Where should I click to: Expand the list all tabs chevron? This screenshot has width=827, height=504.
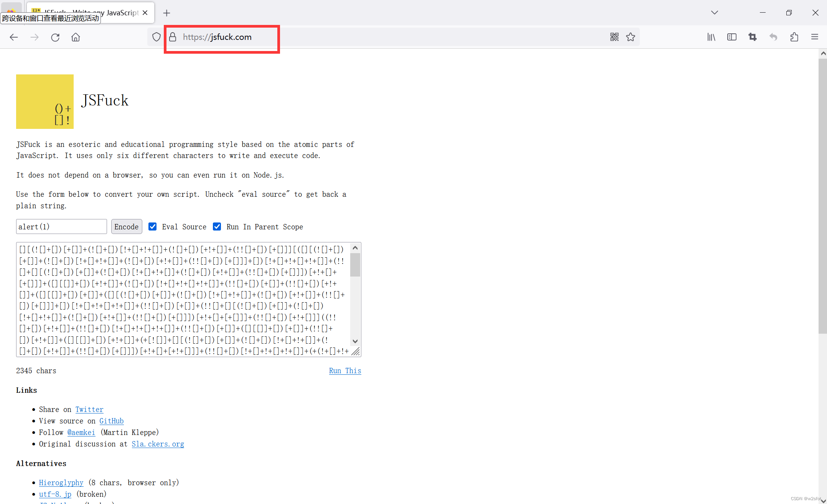[714, 13]
